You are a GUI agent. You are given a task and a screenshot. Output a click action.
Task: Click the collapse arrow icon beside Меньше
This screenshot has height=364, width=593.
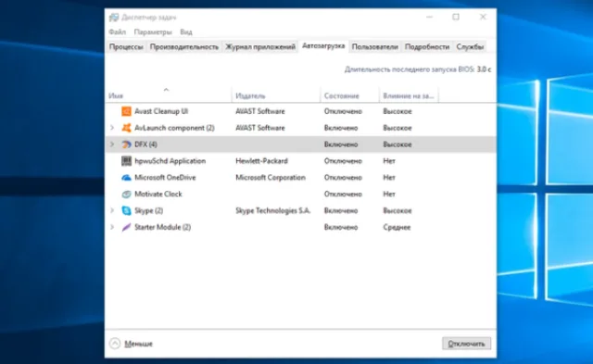[115, 344]
